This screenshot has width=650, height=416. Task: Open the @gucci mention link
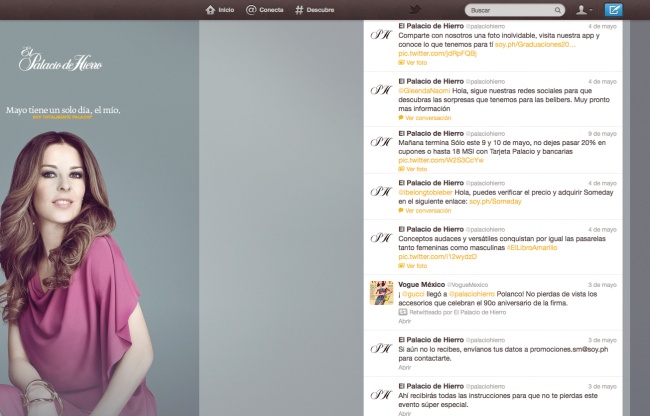(x=416, y=293)
